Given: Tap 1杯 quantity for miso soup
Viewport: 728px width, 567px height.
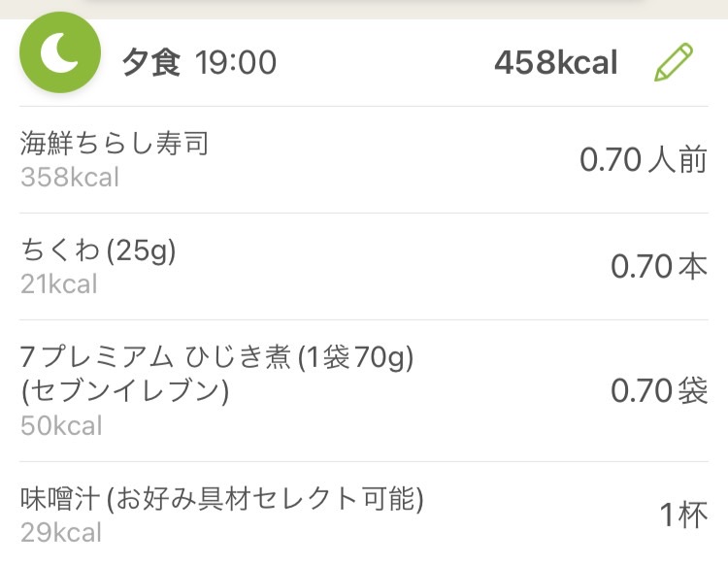Looking at the screenshot, I should point(683,515).
